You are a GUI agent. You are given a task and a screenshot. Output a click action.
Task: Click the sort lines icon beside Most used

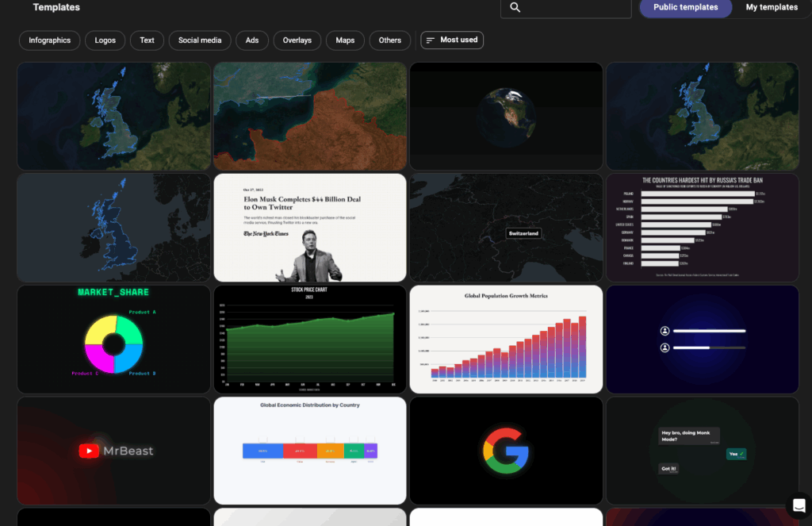(x=431, y=40)
